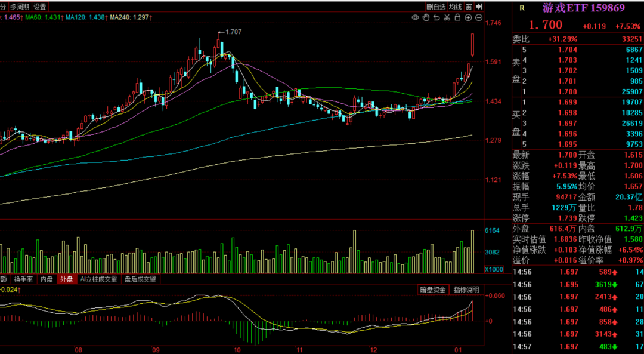644x354 pixels.
Task: Switch to the 换手率 tab
Action: coord(24,279)
